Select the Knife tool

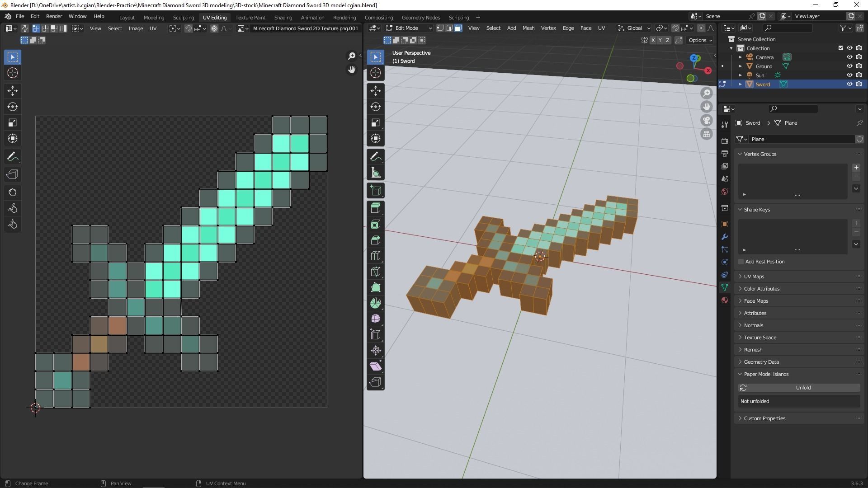(375, 272)
